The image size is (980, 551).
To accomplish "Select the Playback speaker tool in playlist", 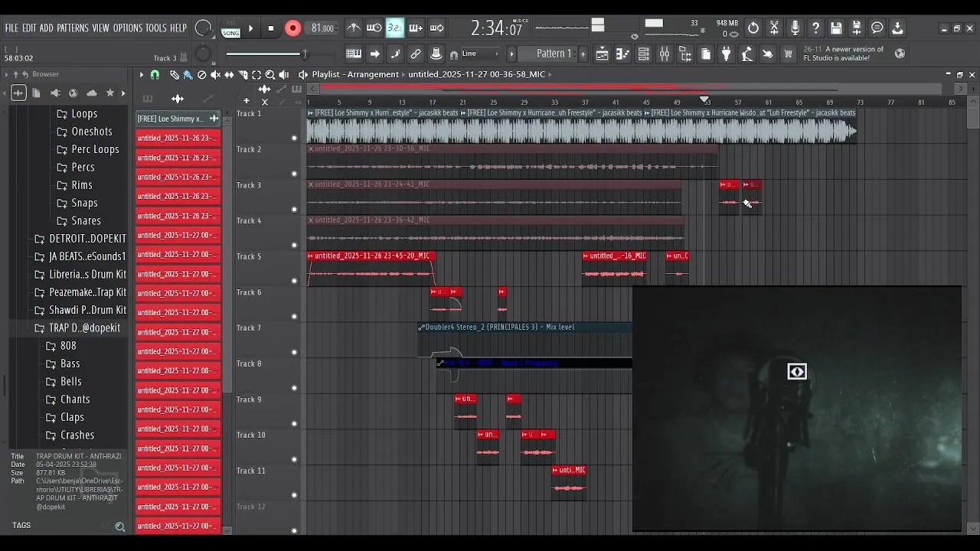I will [284, 74].
